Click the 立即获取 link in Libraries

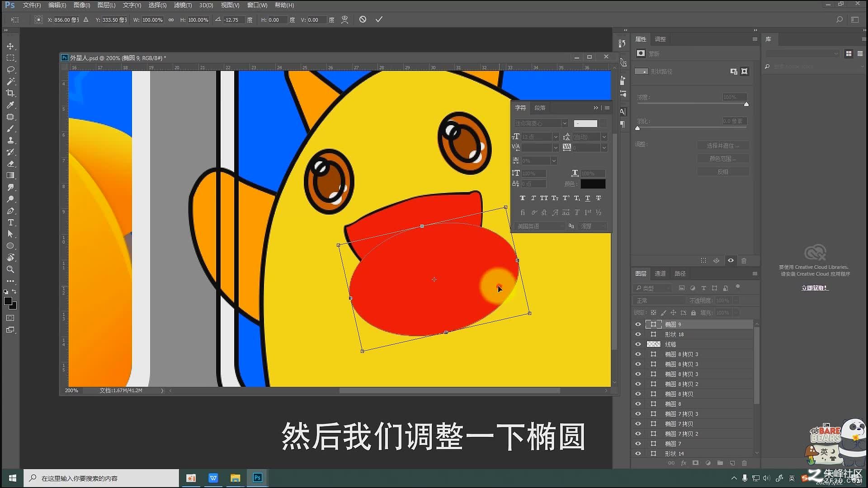pos(814,288)
